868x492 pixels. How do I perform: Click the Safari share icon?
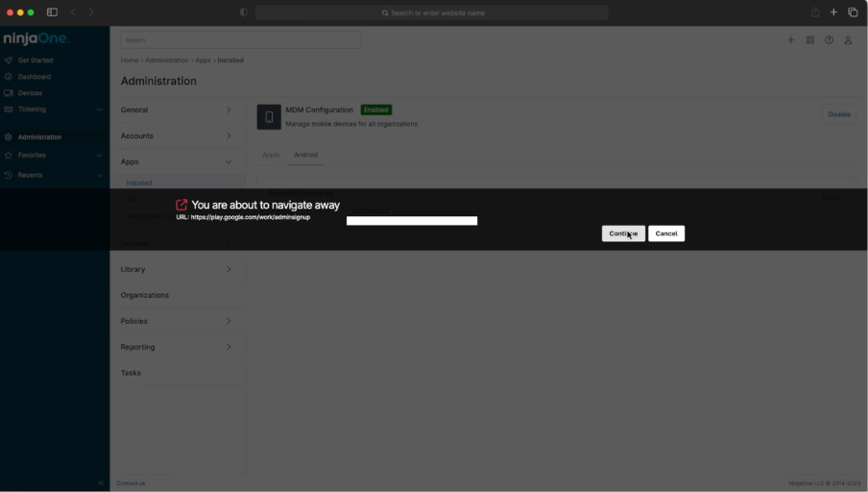815,12
